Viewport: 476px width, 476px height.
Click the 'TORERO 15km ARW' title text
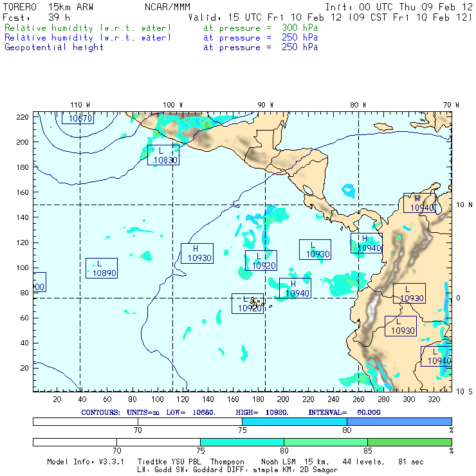coord(48,7)
